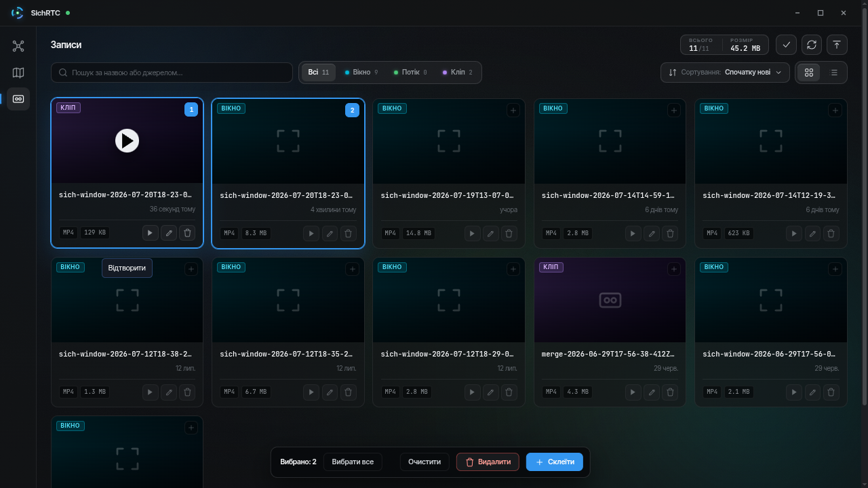
Task: Filter recordings by 'Кліп' tab
Action: point(458,73)
